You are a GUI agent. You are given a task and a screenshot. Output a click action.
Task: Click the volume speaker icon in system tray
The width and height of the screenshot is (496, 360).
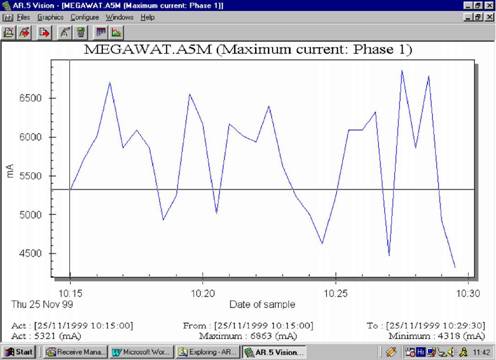pyautogui.click(x=451, y=352)
